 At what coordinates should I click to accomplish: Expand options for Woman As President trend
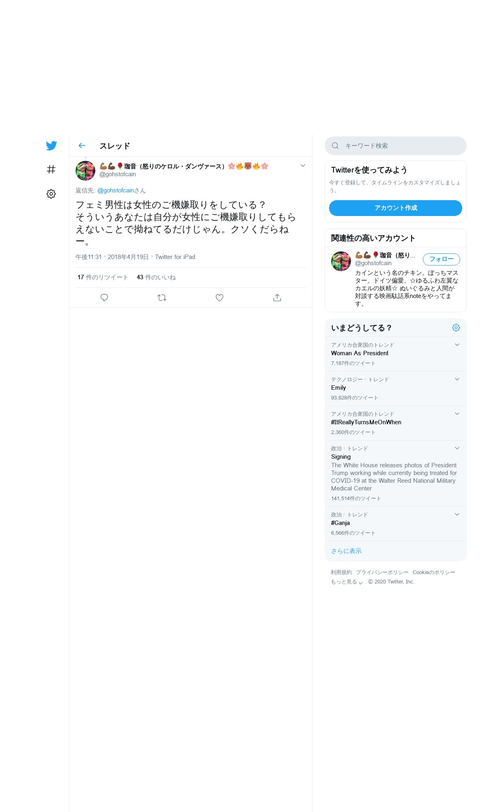tap(457, 345)
